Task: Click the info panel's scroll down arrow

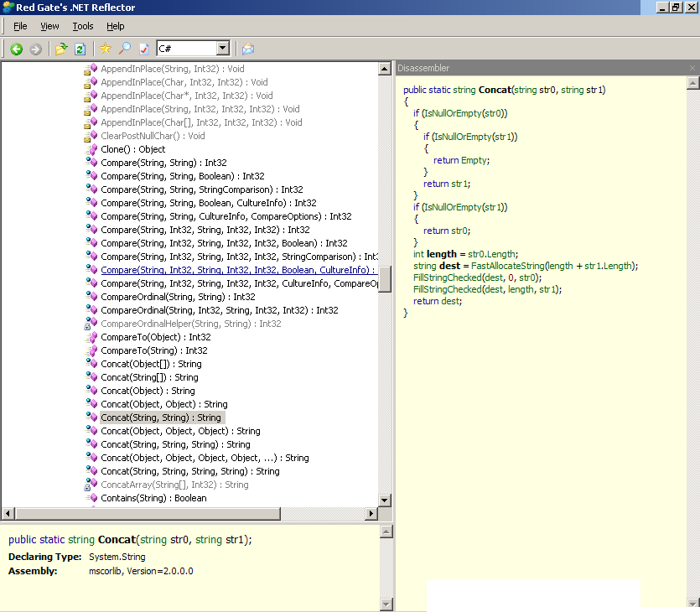Action: pos(386,604)
